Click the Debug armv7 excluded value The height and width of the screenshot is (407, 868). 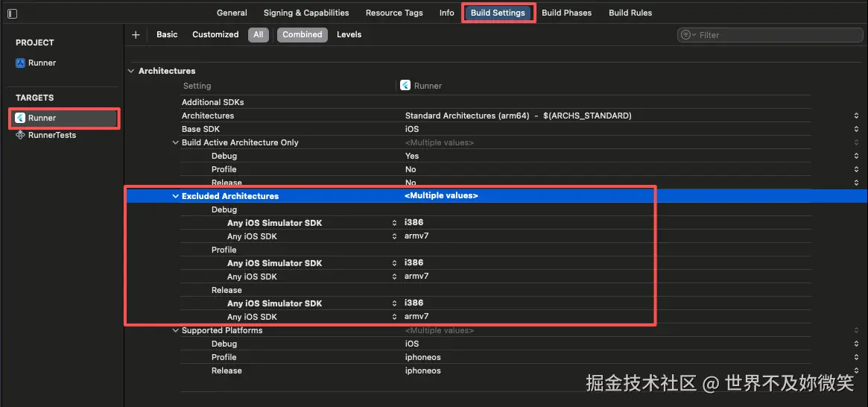[416, 236]
